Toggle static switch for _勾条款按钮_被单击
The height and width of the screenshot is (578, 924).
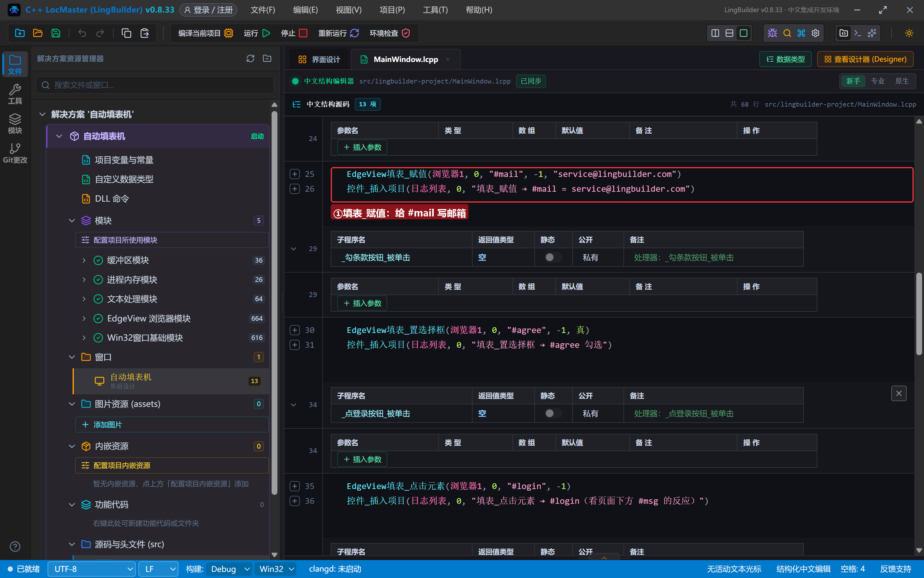tap(553, 257)
